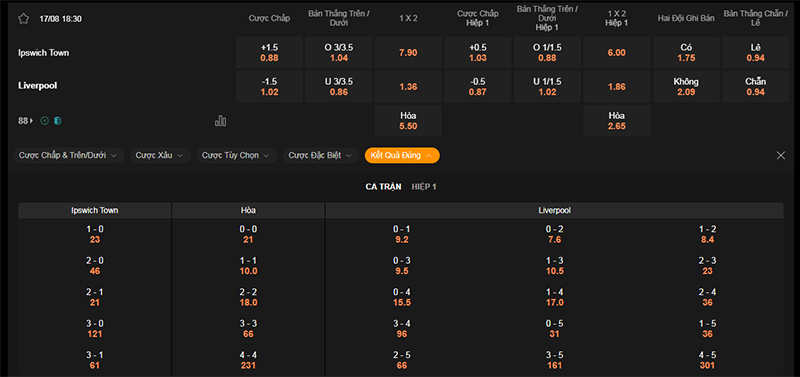Switch to the HIỆP 1 tab

(424, 187)
